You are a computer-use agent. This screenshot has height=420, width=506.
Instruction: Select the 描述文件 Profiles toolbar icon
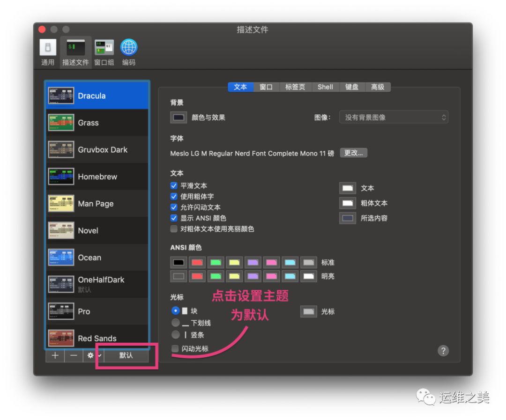click(75, 52)
